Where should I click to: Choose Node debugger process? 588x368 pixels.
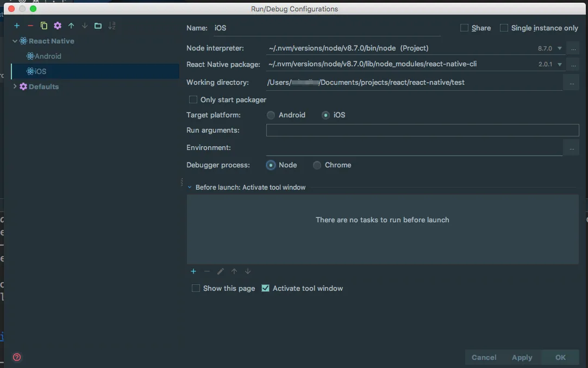pyautogui.click(x=271, y=165)
